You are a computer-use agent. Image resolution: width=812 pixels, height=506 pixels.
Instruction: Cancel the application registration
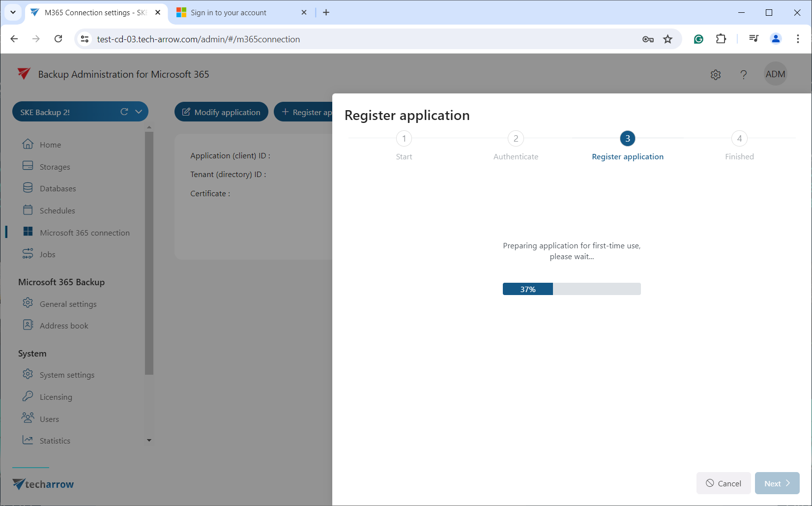pyautogui.click(x=724, y=483)
